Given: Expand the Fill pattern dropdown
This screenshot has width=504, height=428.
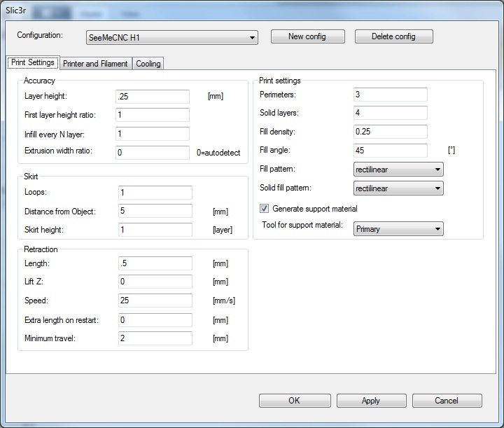Looking at the screenshot, I should tap(398, 170).
